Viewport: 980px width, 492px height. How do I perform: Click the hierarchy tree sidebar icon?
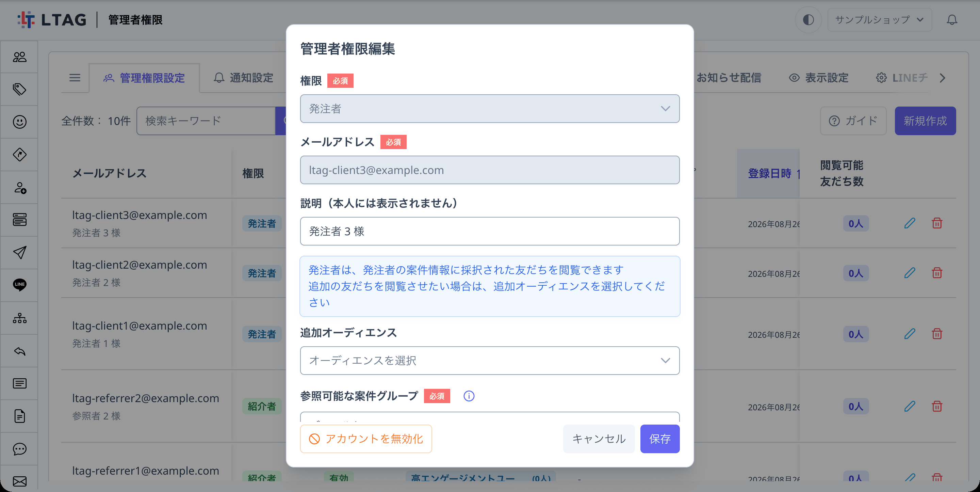pos(19,318)
